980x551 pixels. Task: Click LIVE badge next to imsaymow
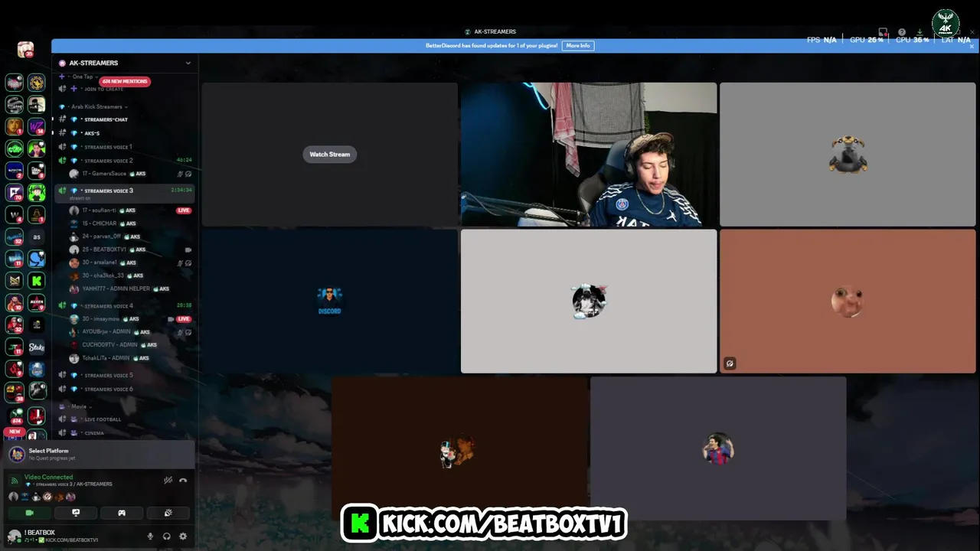click(x=184, y=318)
